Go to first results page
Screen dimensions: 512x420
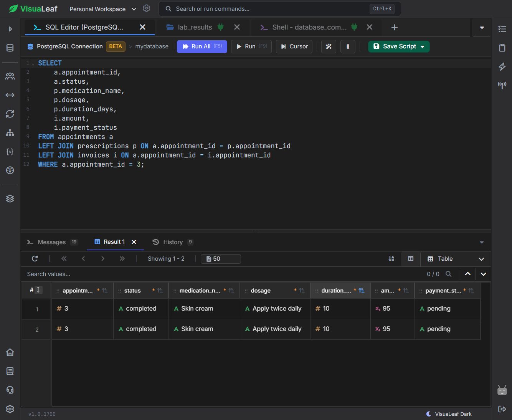(64, 259)
